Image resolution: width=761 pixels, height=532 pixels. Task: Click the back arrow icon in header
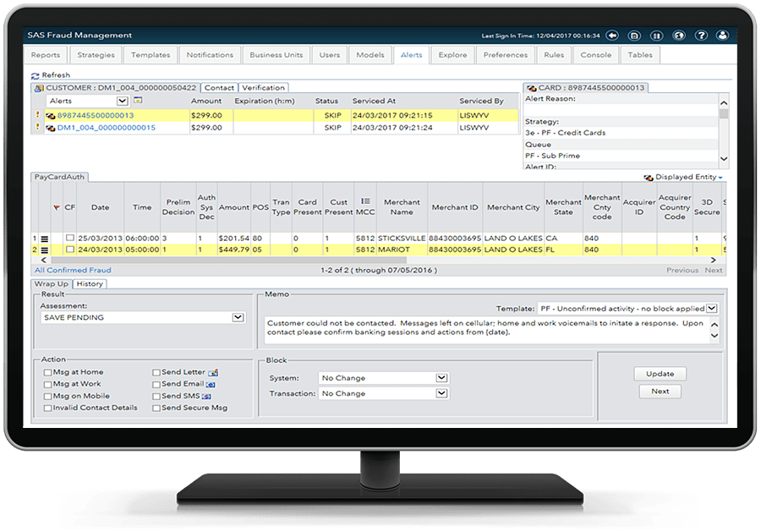click(x=612, y=36)
